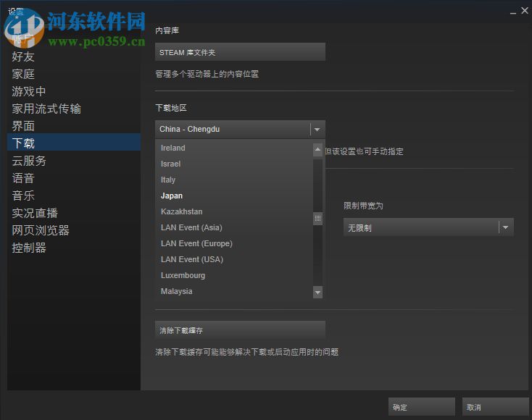Collapse the China - Chengdu region dropdown

pyautogui.click(x=240, y=129)
